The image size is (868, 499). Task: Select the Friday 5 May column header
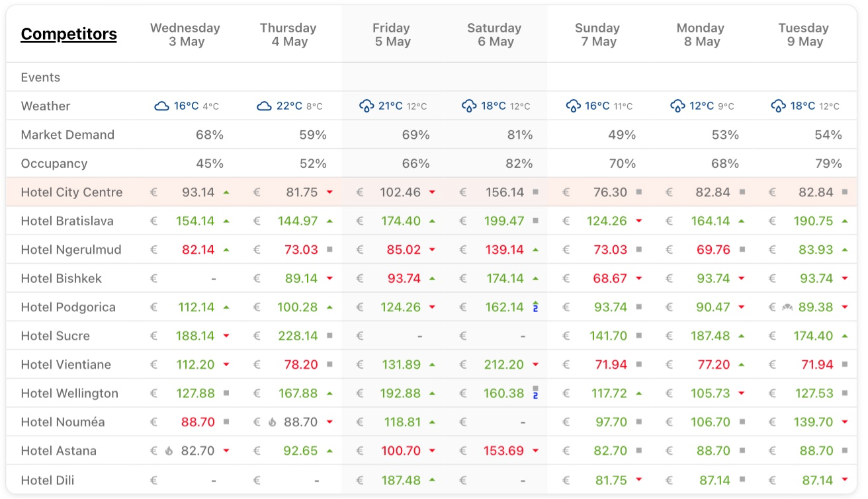[392, 35]
